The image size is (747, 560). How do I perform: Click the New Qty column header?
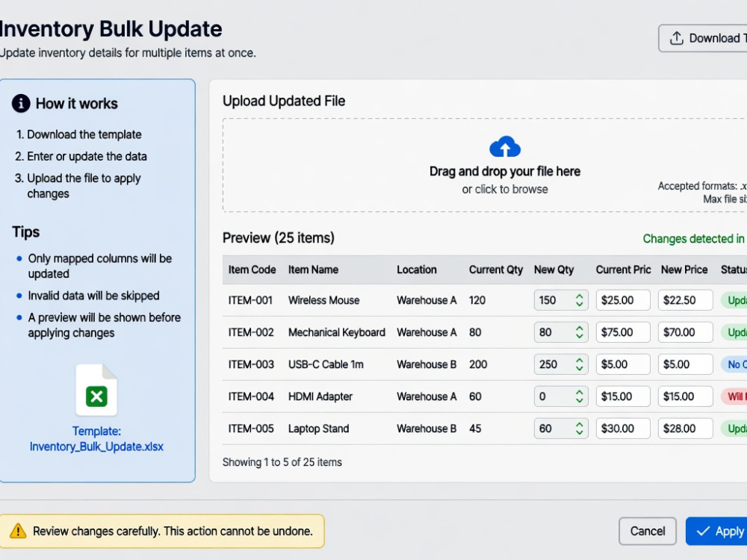(554, 270)
